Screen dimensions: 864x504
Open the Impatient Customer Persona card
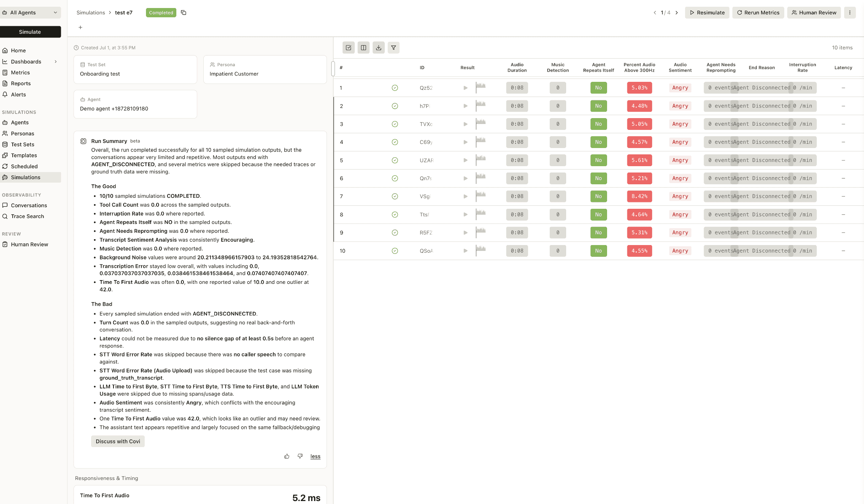pyautogui.click(x=265, y=70)
